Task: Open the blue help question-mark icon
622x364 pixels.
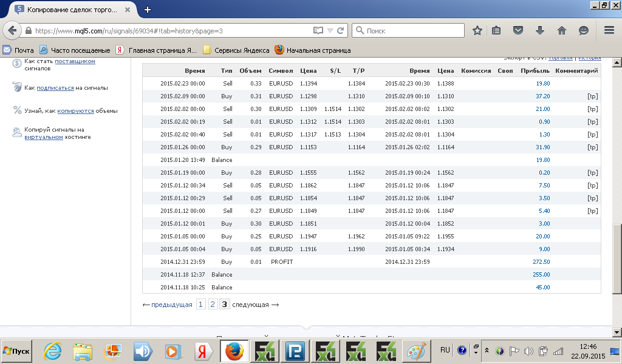Action: point(462,350)
